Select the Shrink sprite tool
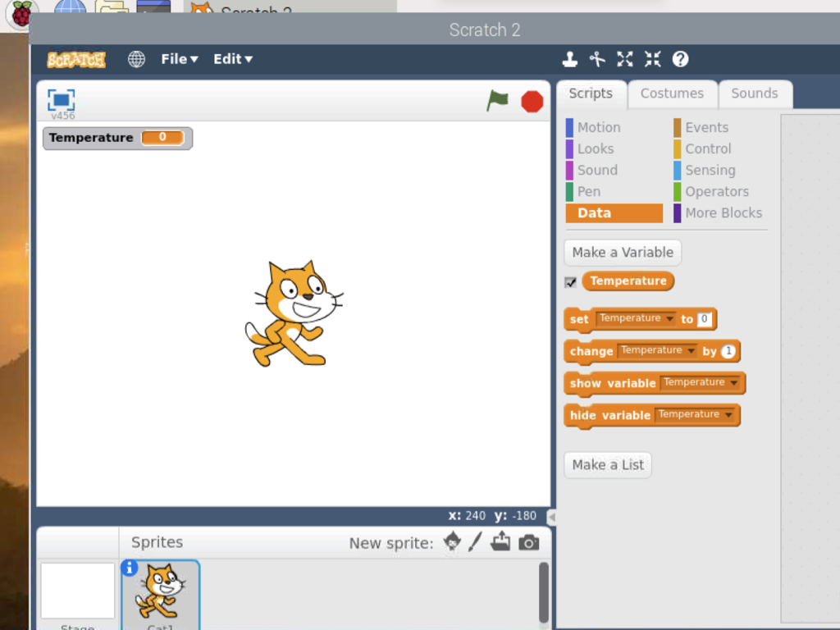 652,59
